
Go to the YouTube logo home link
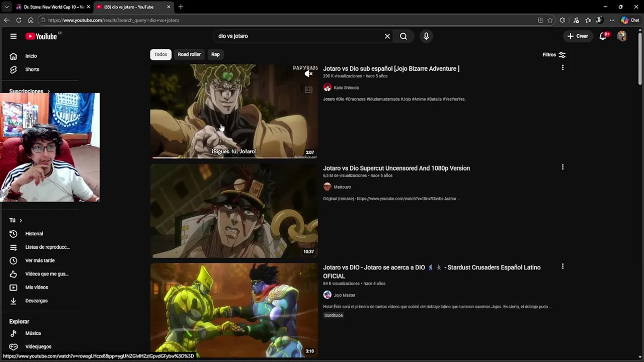tap(41, 36)
